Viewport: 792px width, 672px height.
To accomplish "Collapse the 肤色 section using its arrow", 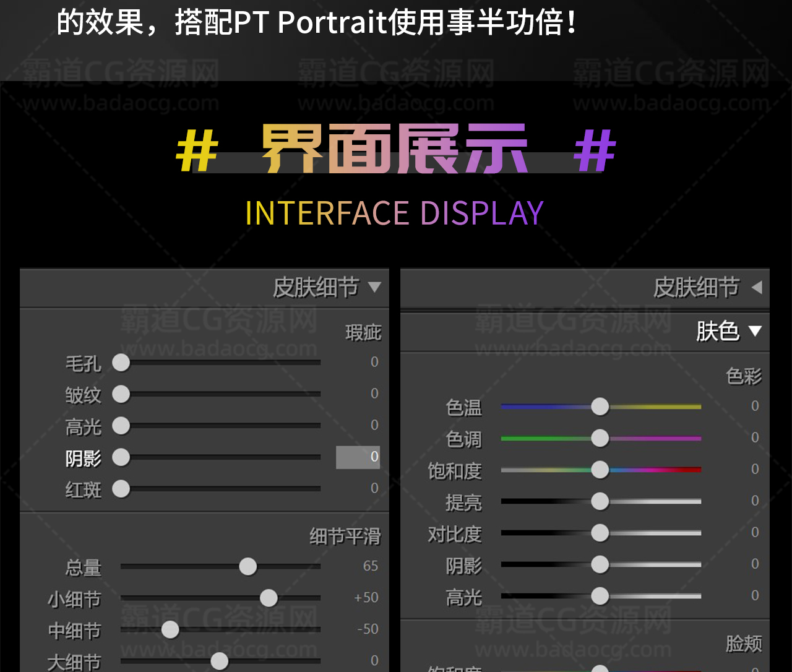I will pos(755,331).
